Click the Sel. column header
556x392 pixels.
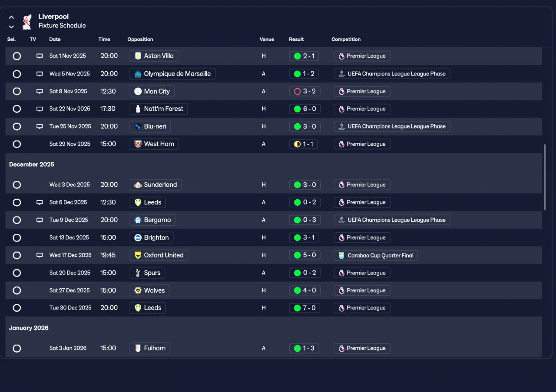pos(11,40)
